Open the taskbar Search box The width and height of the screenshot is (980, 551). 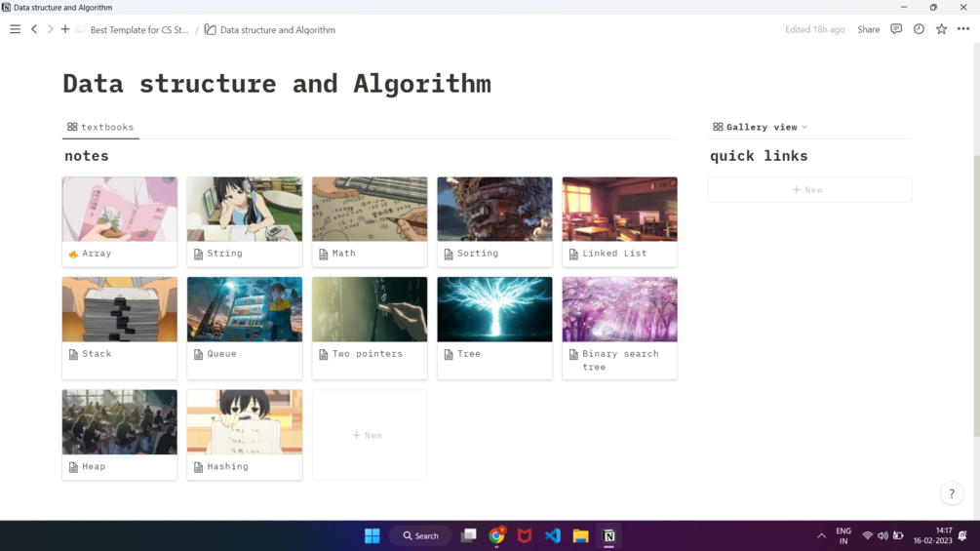click(x=420, y=535)
